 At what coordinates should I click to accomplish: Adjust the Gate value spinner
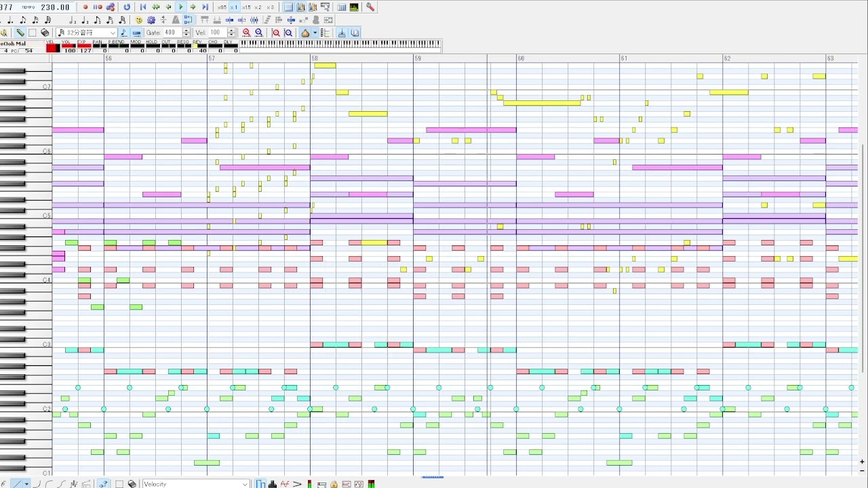coord(186,33)
